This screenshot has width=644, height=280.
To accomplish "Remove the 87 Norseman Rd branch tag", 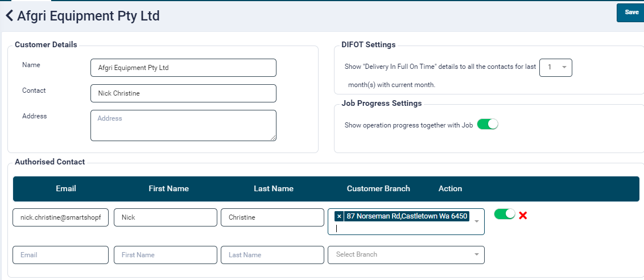I will (x=339, y=216).
